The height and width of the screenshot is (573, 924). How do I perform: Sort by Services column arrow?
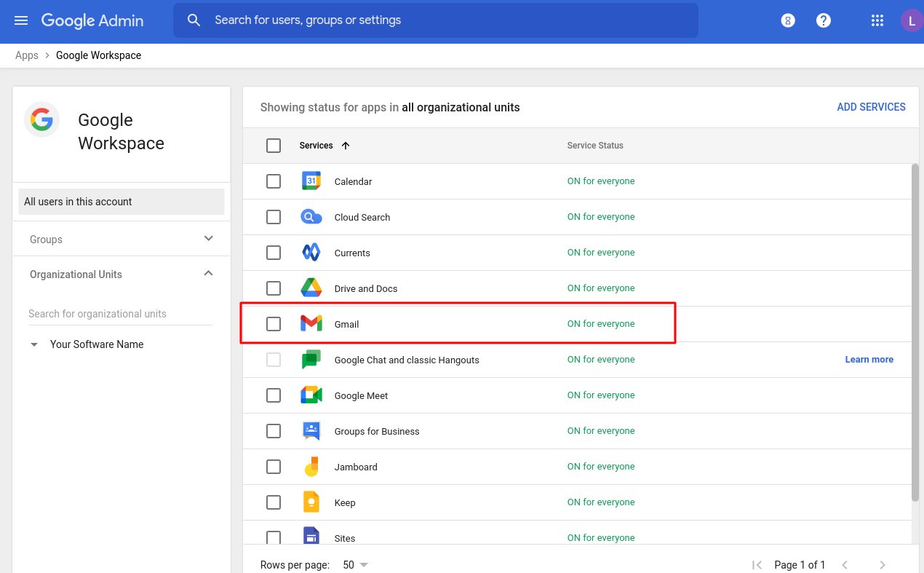(346, 146)
